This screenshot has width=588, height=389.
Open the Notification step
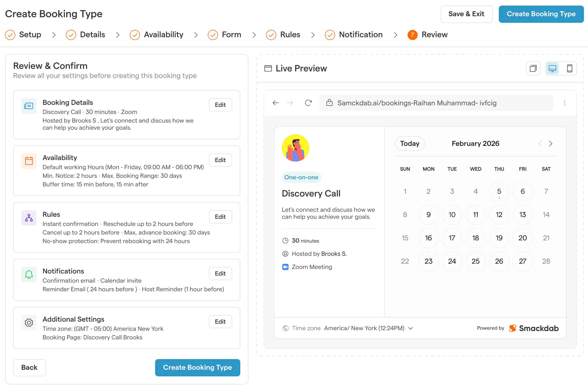pos(354,35)
